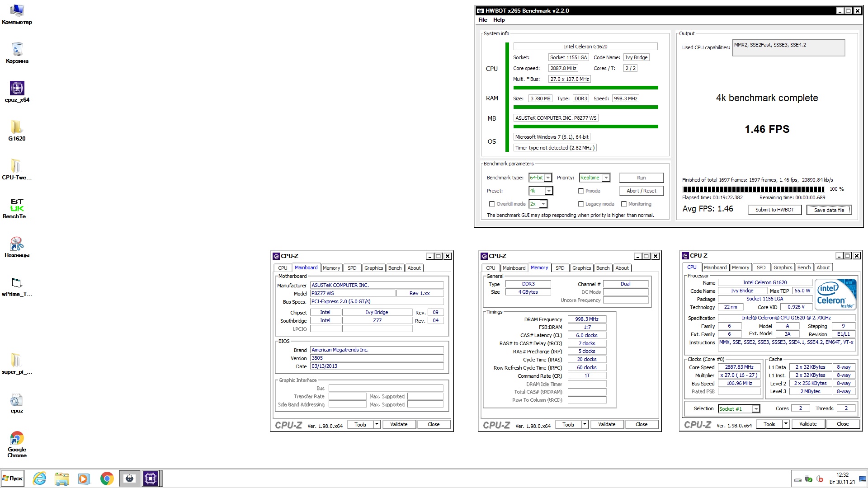Viewport: 868px width, 488px height.
Task: Open file explorer from taskbar
Action: 62,479
